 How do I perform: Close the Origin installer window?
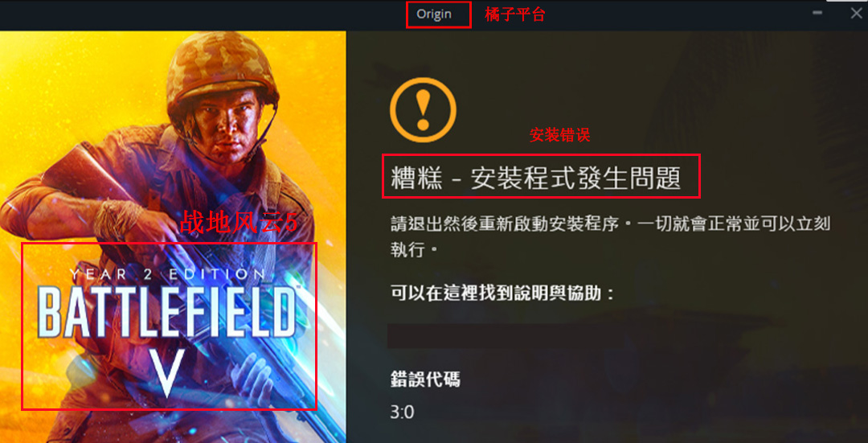tap(857, 14)
